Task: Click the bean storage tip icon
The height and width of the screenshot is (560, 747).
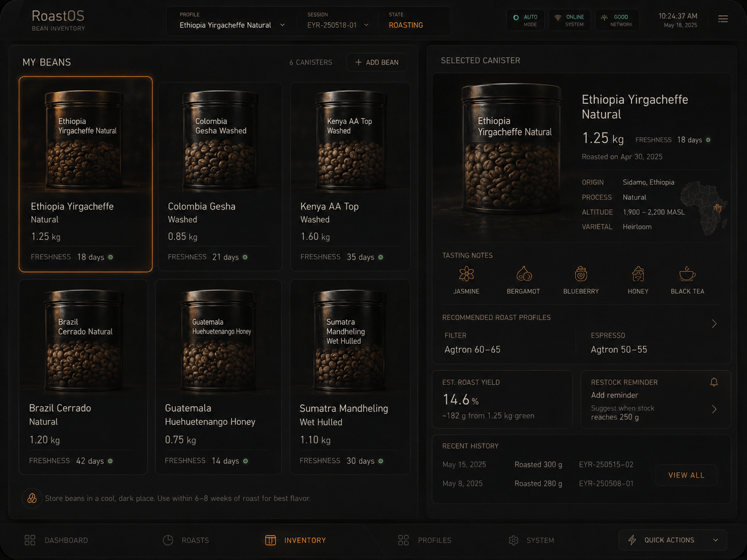Action: click(32, 498)
